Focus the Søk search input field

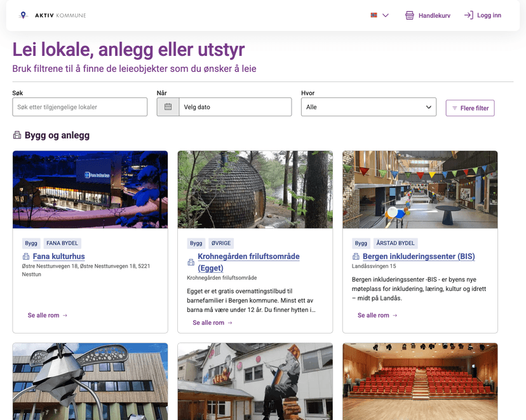80,107
